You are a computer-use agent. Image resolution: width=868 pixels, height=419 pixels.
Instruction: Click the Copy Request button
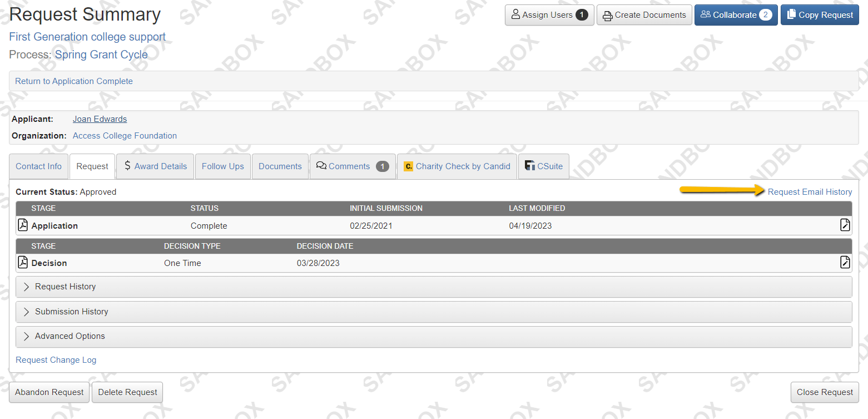820,15
